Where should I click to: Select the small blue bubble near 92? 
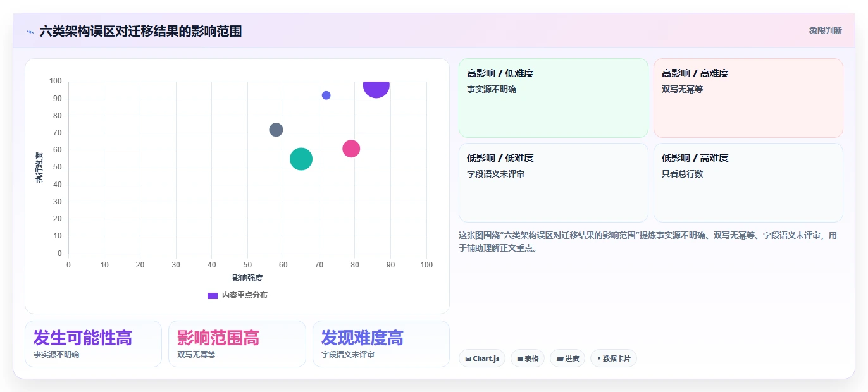pos(326,95)
